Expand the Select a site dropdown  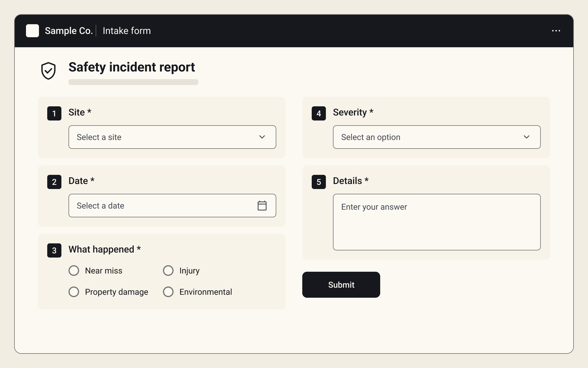click(172, 137)
